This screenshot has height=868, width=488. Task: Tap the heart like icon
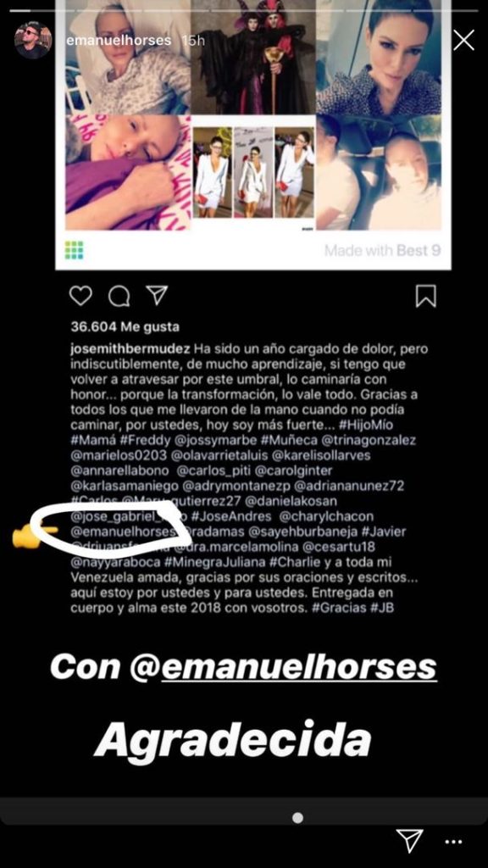[x=80, y=296]
